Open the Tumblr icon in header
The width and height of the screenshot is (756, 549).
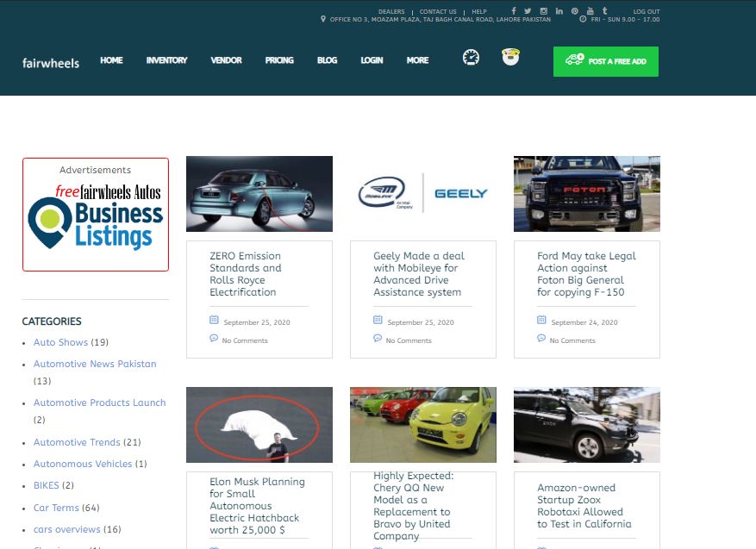pos(604,10)
